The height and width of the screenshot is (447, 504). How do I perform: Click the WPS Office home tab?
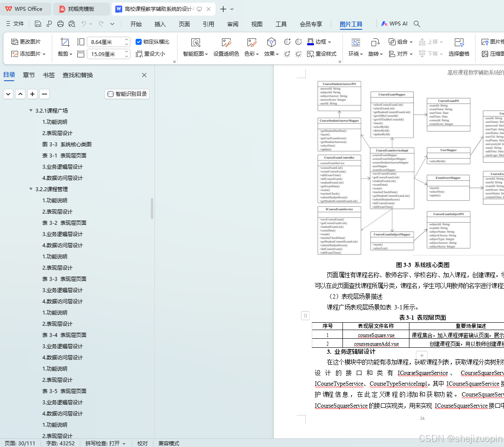click(26, 9)
